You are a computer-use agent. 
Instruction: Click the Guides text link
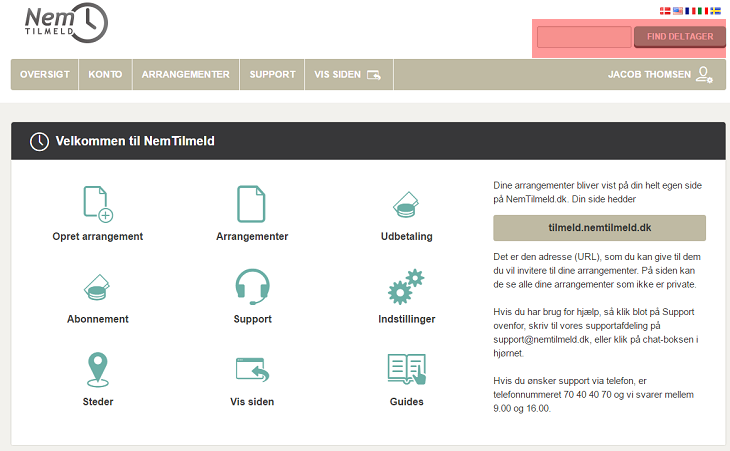(406, 402)
